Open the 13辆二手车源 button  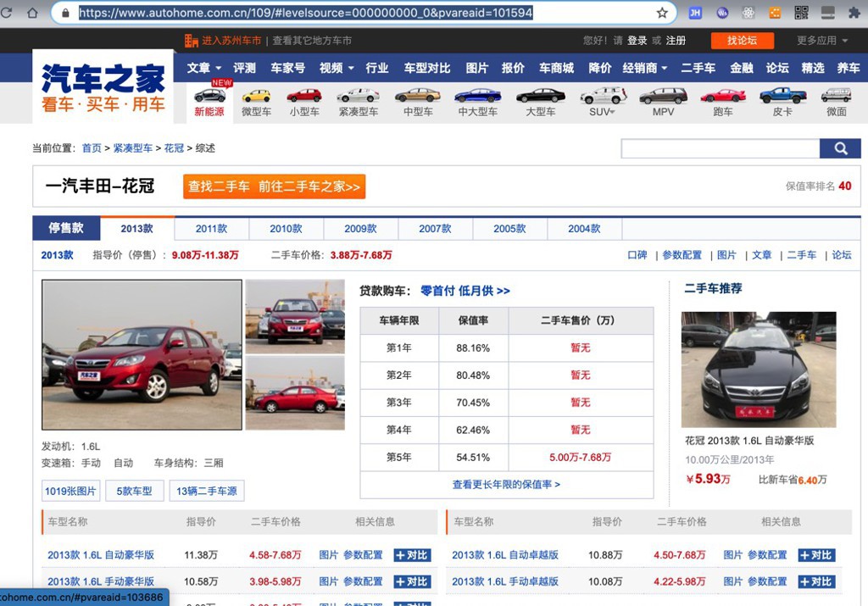tap(207, 491)
